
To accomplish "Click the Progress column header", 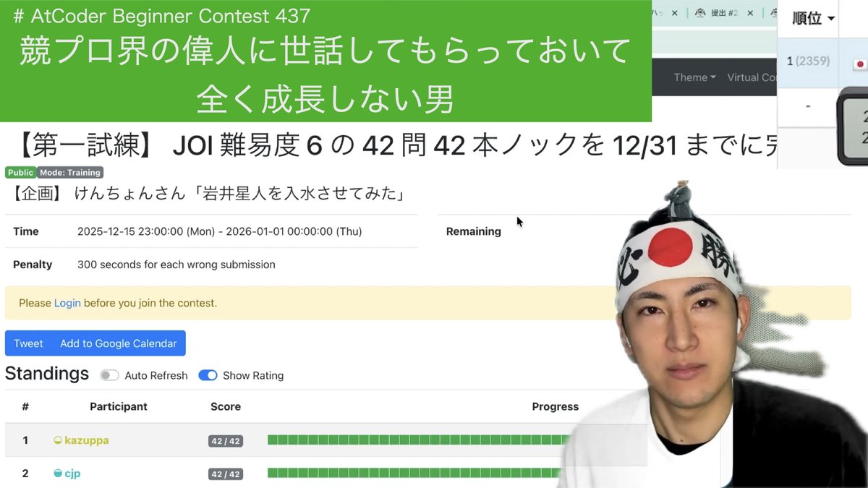I will 556,406.
